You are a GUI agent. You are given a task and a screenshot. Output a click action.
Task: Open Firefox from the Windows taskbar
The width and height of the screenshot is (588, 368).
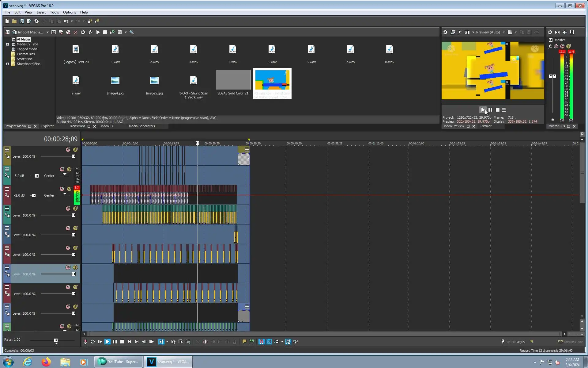pos(46,362)
